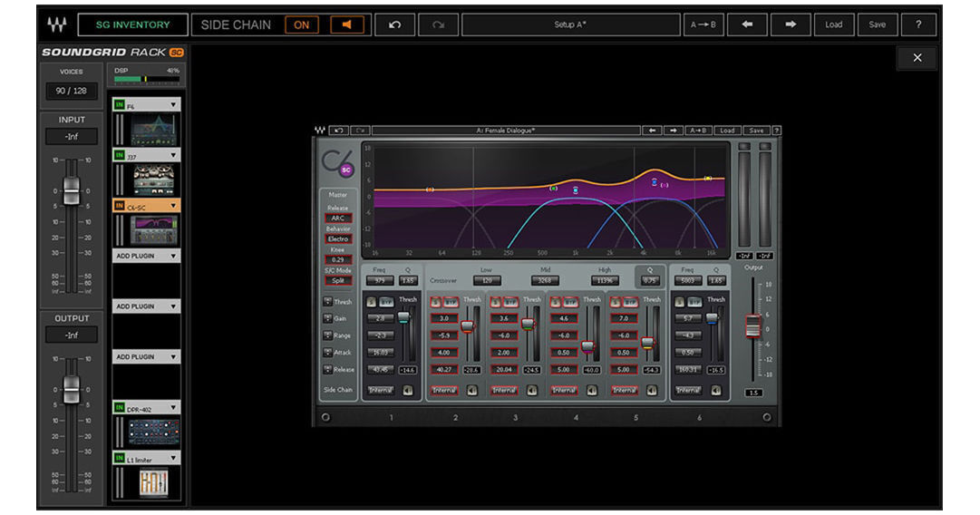Change S/C Mode from Split

click(x=338, y=281)
